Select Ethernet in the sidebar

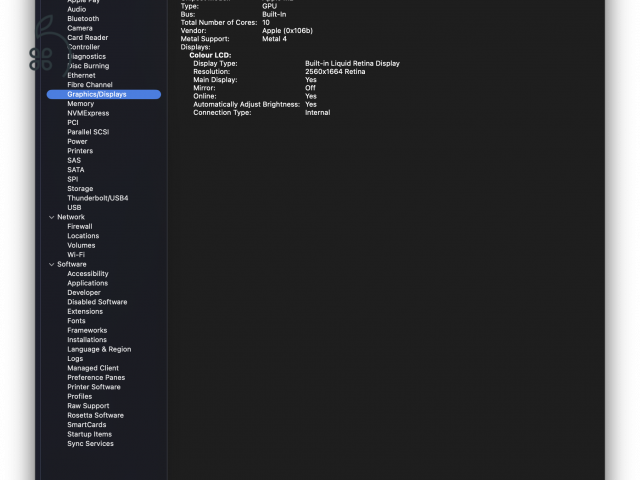(x=81, y=76)
